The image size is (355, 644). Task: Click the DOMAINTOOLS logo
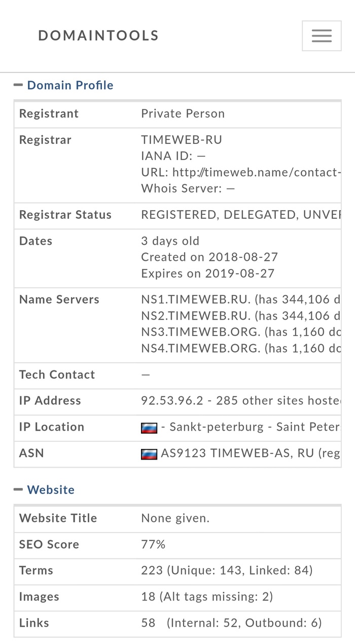(98, 35)
